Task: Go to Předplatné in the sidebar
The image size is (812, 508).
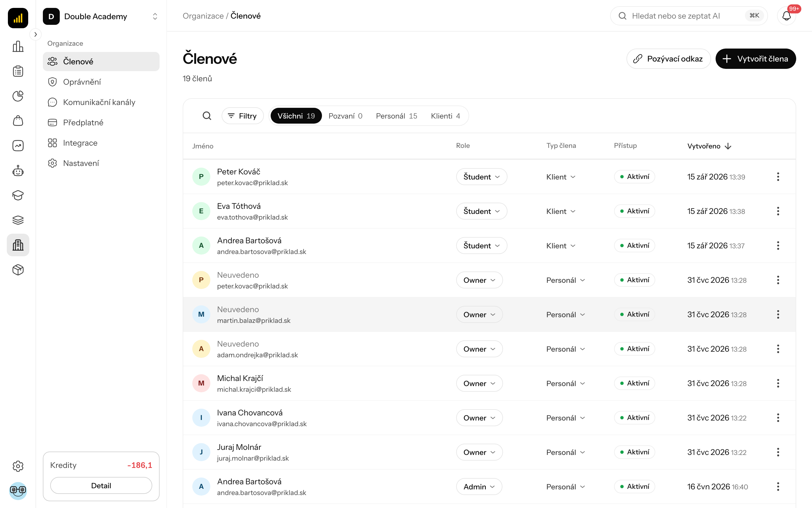Action: 101,123
